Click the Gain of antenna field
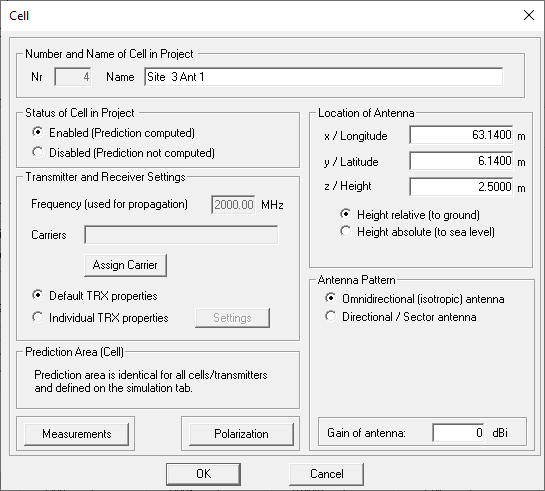 point(458,433)
